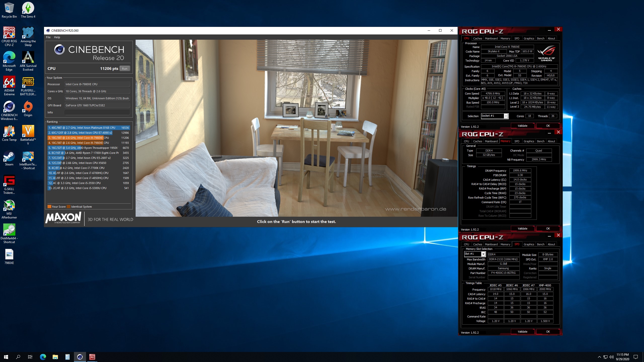Expand the Socket #1 selection dropdown
The width and height of the screenshot is (644, 362).
[x=506, y=116]
